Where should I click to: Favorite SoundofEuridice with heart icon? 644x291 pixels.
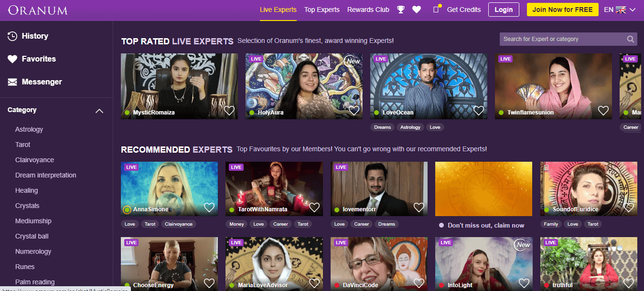[x=629, y=208]
